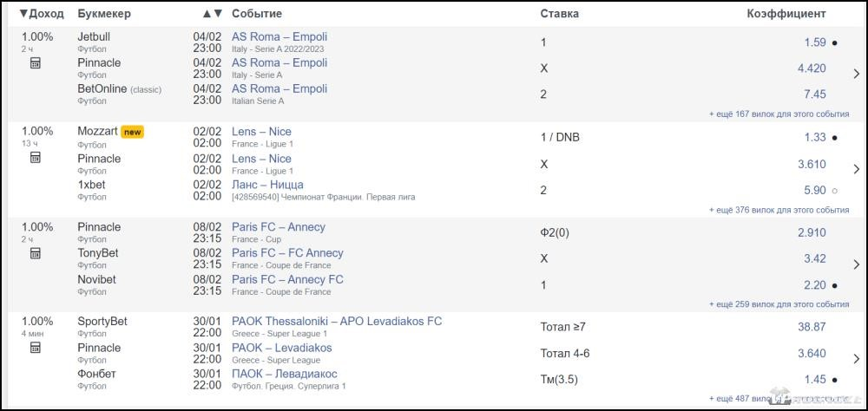The width and height of the screenshot is (868, 411).
Task: Click the black dot beside coefficient 1.59
Action: click(x=835, y=42)
